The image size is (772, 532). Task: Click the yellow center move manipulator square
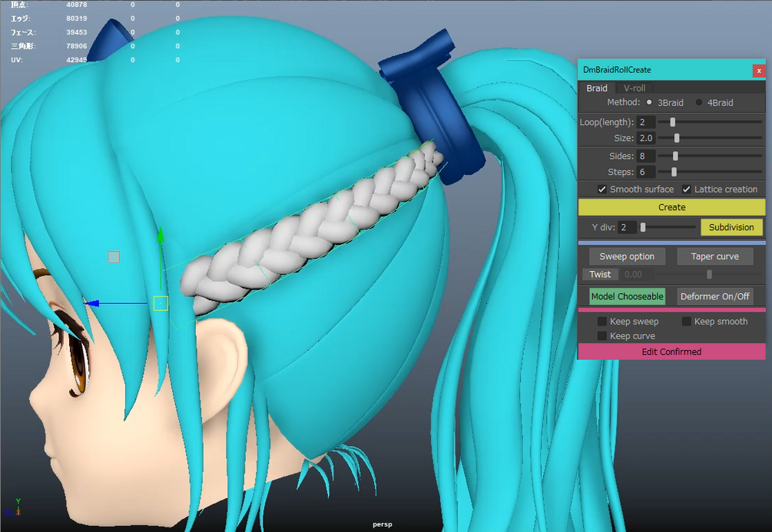[161, 303]
